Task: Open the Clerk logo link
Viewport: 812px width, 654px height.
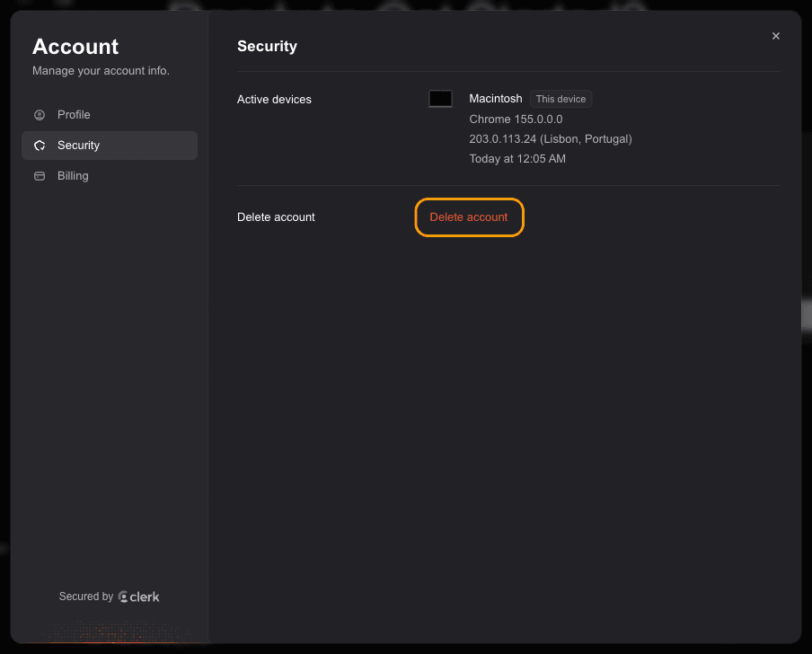Action: click(x=139, y=597)
